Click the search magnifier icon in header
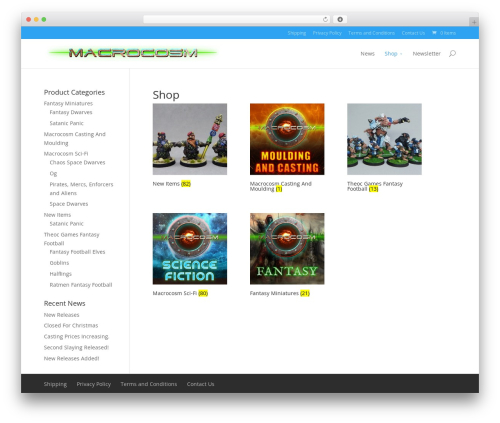 tap(452, 53)
